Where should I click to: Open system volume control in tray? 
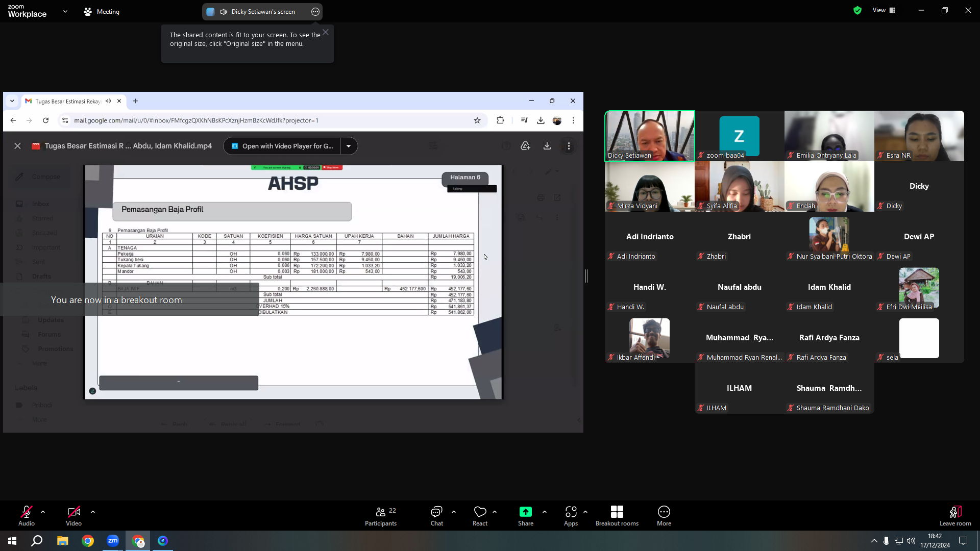pyautogui.click(x=911, y=541)
